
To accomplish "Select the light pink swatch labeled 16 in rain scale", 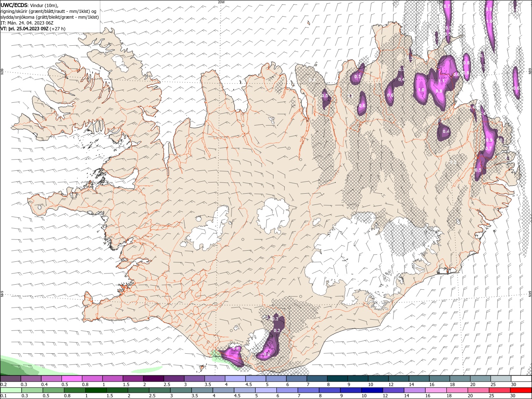I will click(x=436, y=390).
